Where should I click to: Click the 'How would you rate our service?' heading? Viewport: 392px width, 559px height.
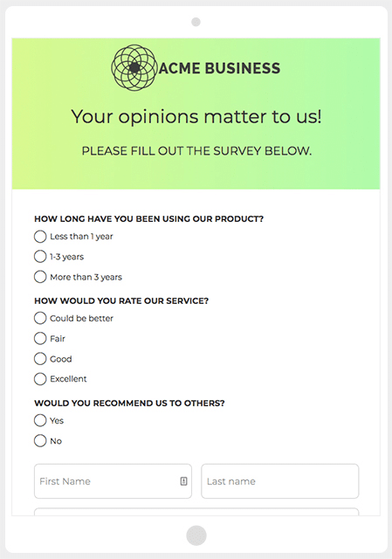tap(121, 300)
